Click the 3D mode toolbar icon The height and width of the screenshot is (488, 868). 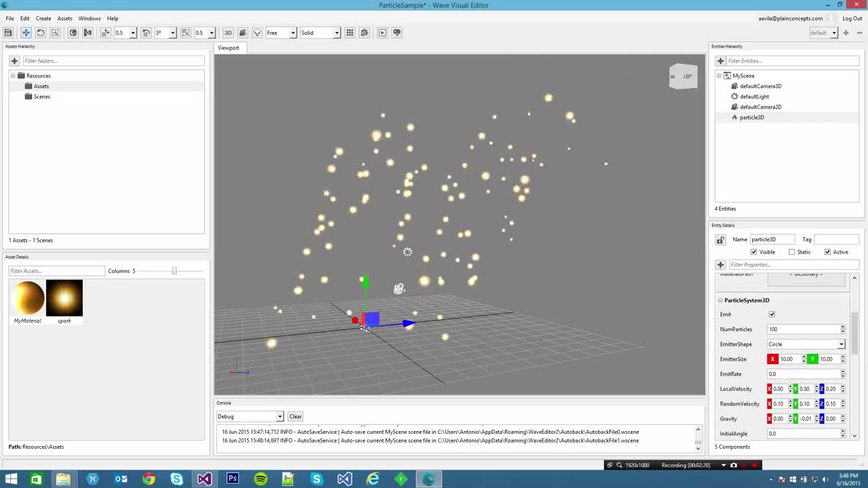[x=228, y=33]
